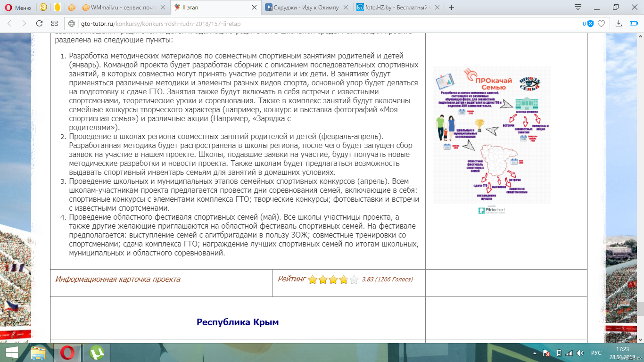
Task: Click the network signal tray icon
Action: coord(569,353)
